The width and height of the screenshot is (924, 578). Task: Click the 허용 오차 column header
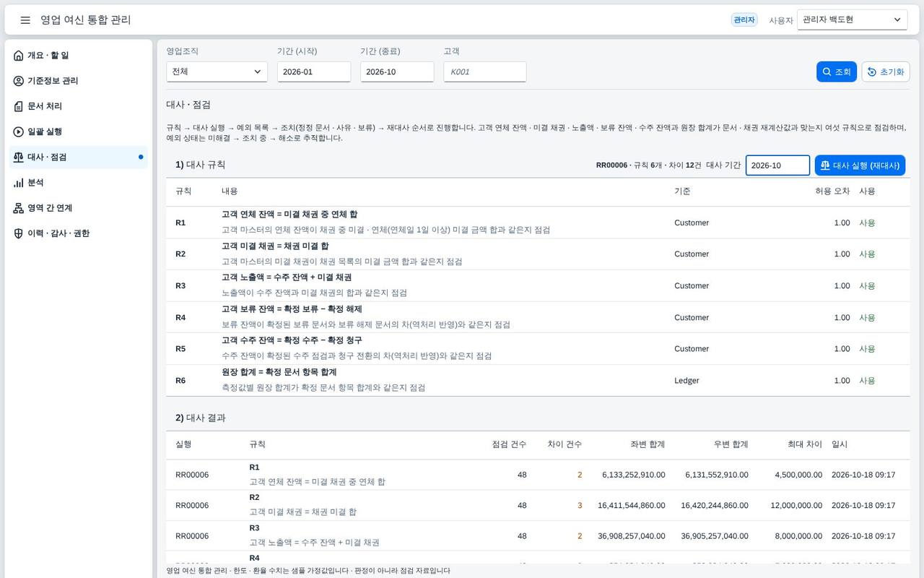tap(832, 191)
